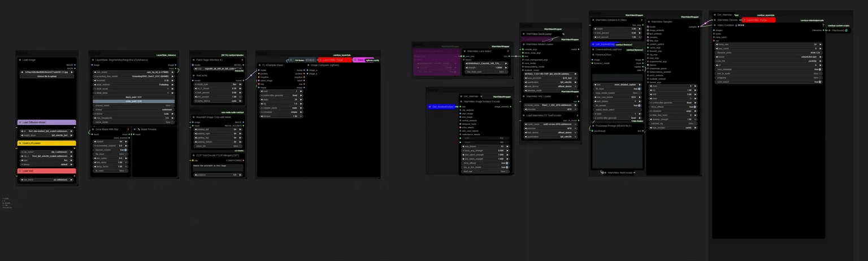Collapse the WanVideo Model Loader node dot
Viewport: 868px width, 261px height.
pyautogui.click(x=523, y=44)
